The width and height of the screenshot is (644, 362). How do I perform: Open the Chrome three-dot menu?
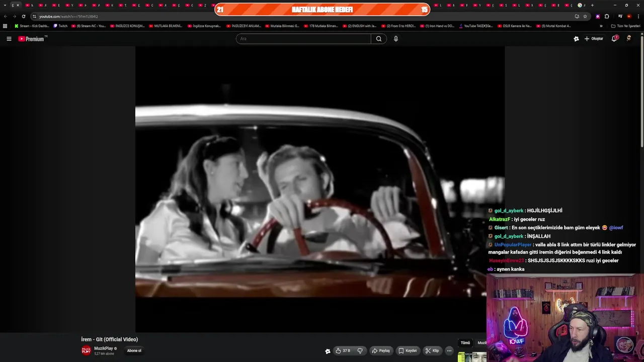638,16
